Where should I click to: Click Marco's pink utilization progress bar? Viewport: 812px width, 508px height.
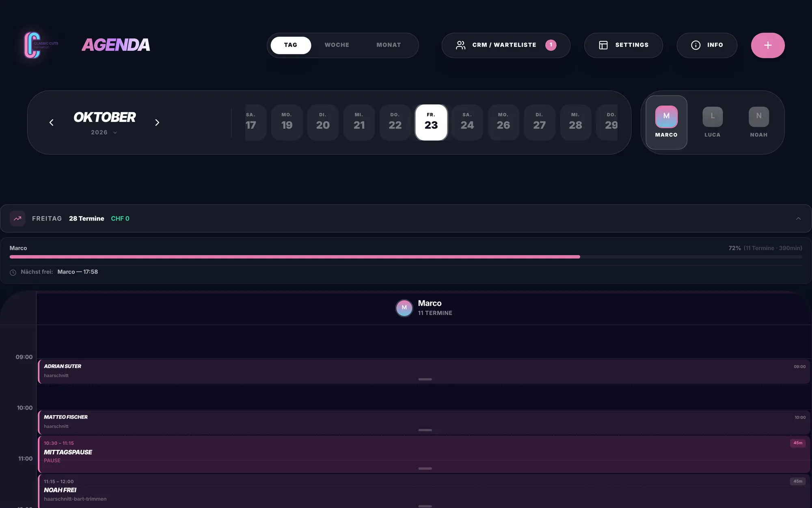[x=295, y=257]
